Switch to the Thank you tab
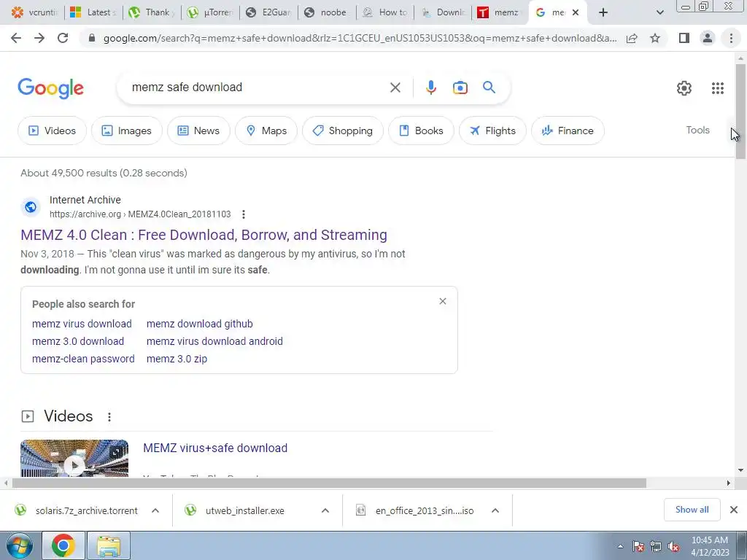The width and height of the screenshot is (747, 560). (152, 12)
